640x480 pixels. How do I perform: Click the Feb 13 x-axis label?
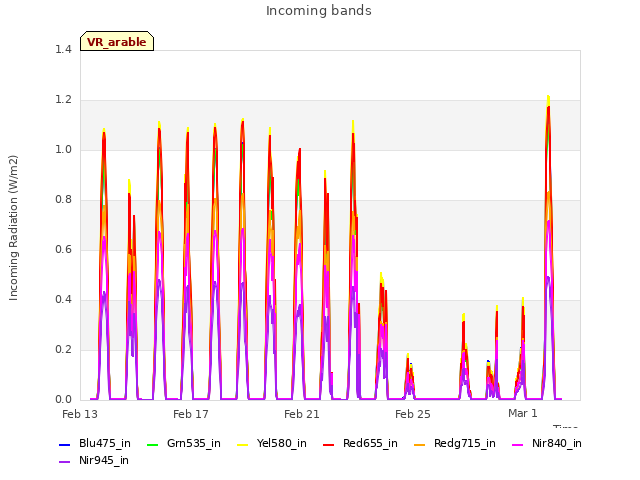[80, 414]
